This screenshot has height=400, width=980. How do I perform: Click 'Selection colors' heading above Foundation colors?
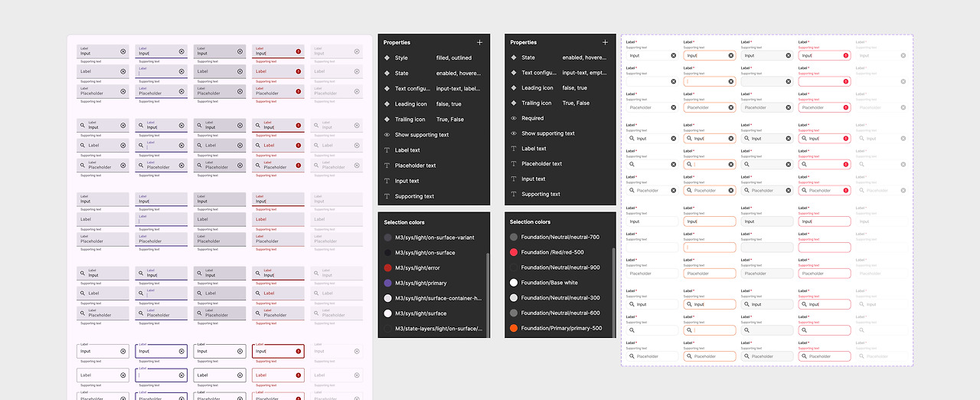pyautogui.click(x=531, y=222)
